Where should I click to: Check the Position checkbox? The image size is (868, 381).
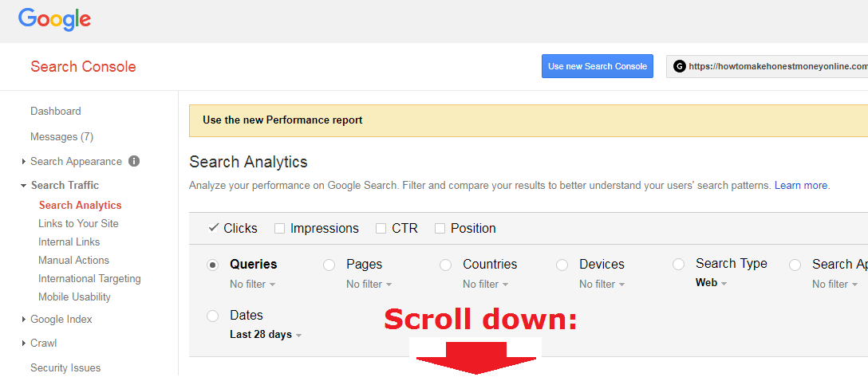coord(440,229)
